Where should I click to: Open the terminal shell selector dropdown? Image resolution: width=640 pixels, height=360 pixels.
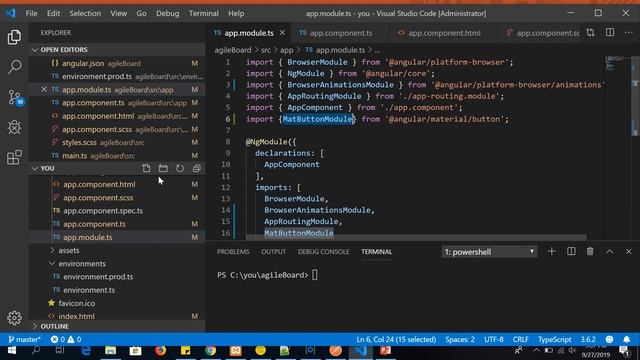pos(489,252)
